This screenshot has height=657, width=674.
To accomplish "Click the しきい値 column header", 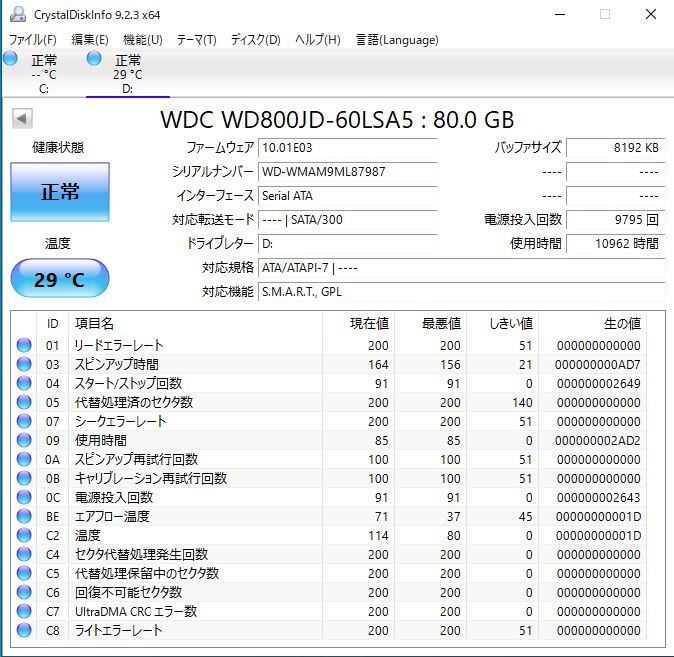I will pos(511,323).
